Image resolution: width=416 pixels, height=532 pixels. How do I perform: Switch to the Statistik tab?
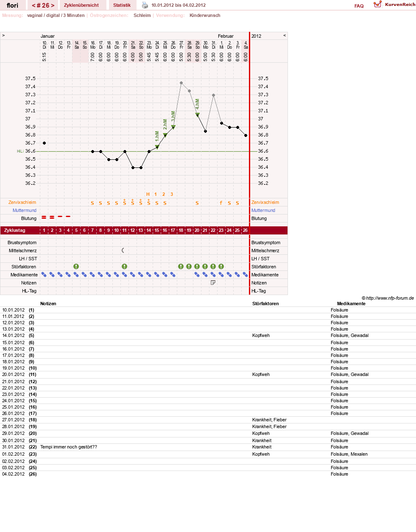(x=122, y=5)
